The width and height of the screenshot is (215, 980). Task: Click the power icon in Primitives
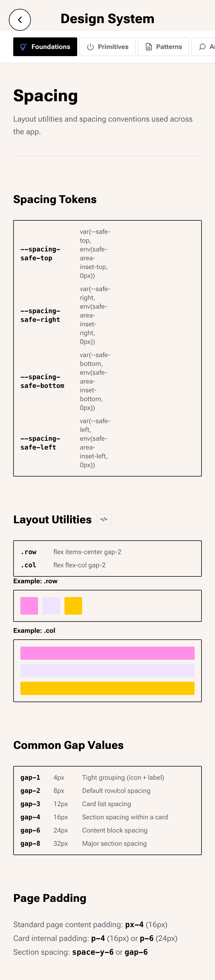click(90, 47)
